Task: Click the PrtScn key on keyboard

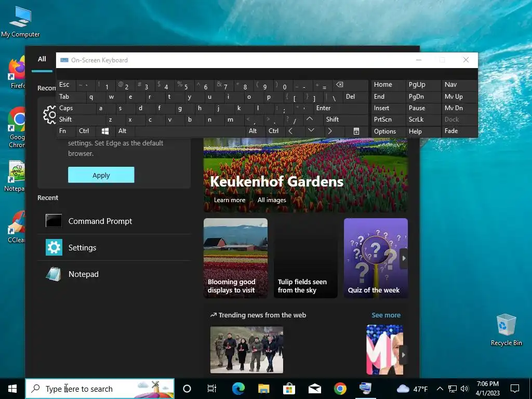Action: (388, 119)
